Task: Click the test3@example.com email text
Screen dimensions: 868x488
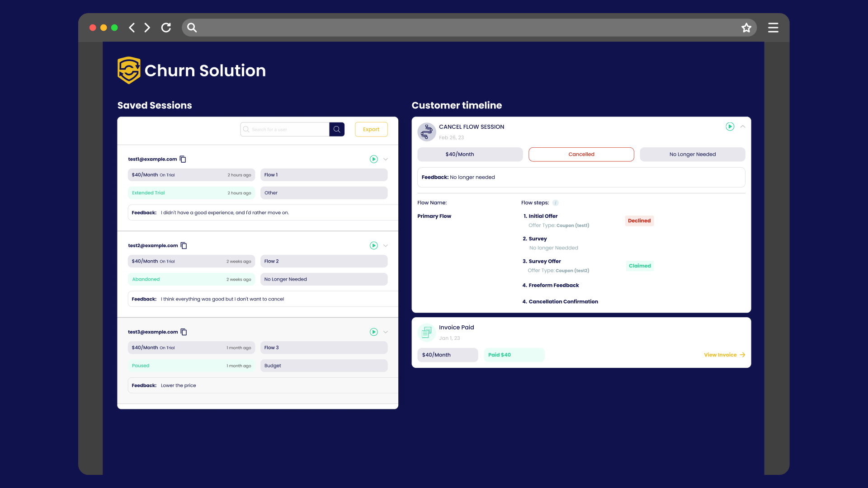Action: pos(153,332)
